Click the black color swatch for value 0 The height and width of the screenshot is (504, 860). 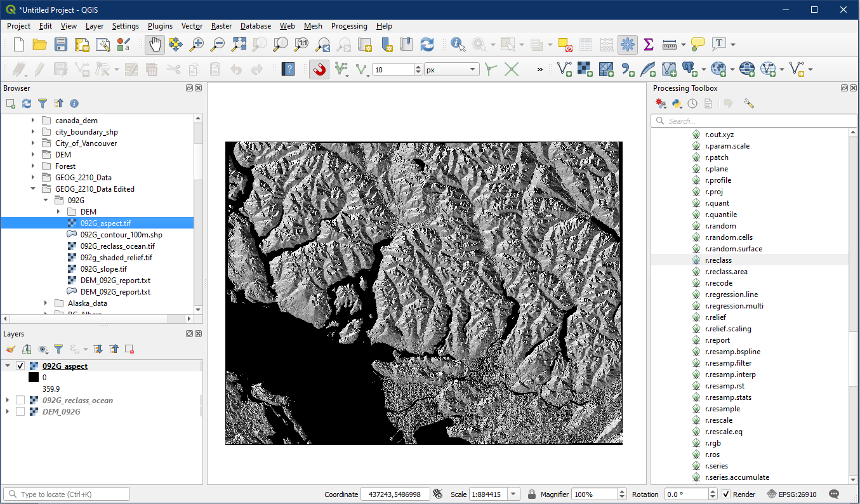(x=34, y=378)
